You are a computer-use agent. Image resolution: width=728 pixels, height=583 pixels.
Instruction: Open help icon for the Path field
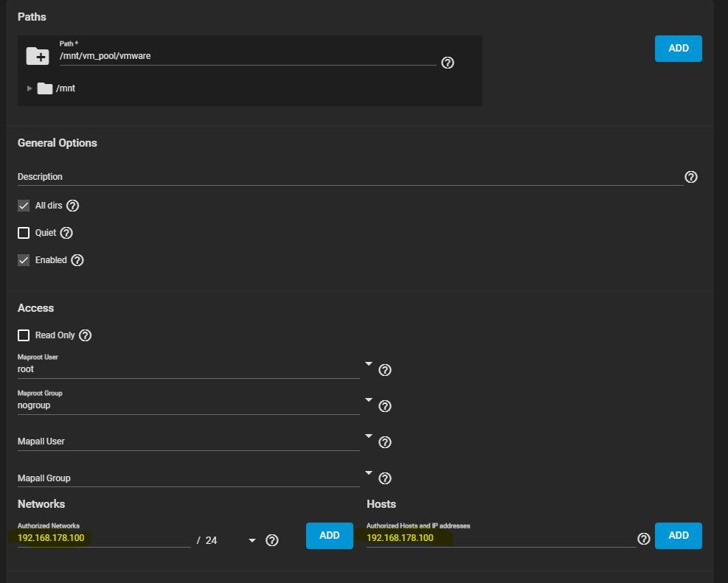[x=448, y=63]
